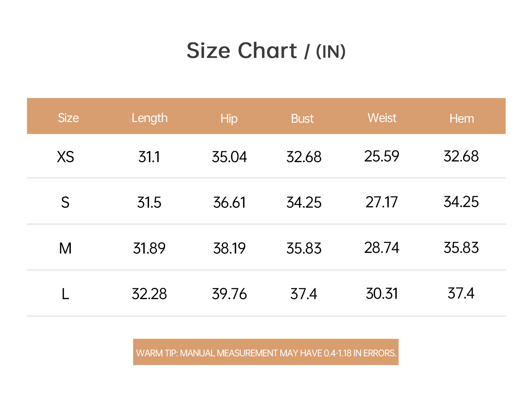This screenshot has height=399, width=532.
Task: Click the M waist value 28.74
Action: point(382,248)
